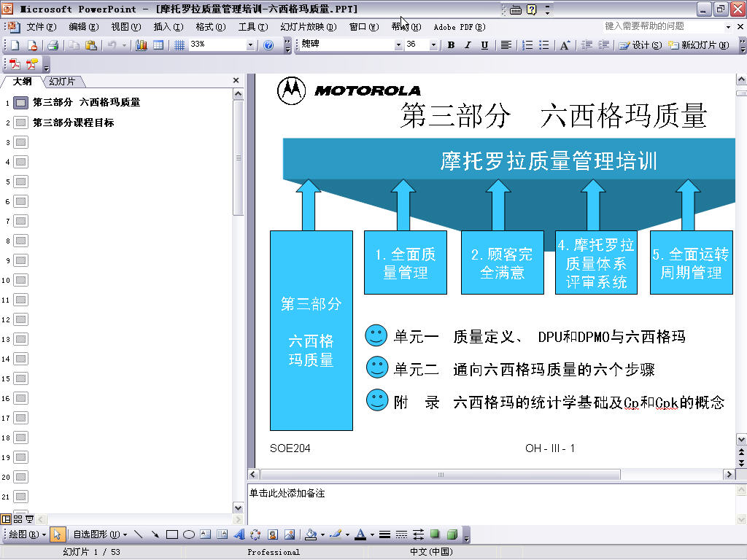Open the File menu

(41, 27)
